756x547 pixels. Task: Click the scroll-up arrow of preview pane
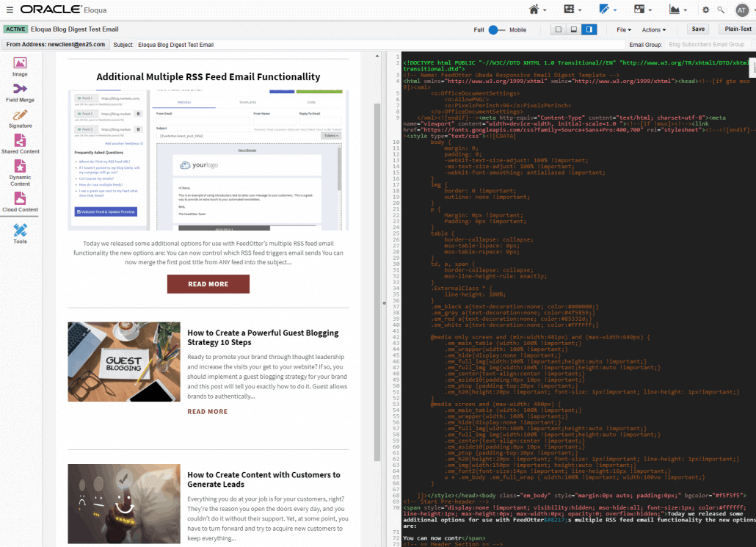point(377,57)
